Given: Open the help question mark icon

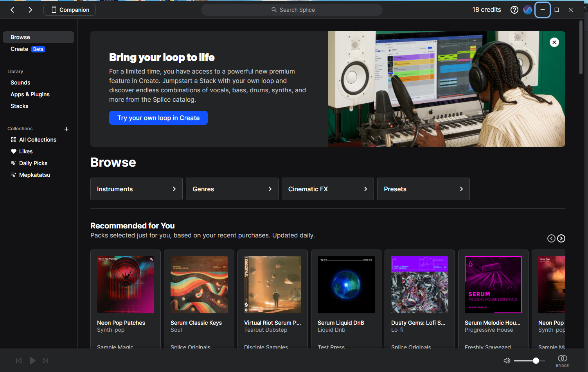Looking at the screenshot, I should (514, 10).
